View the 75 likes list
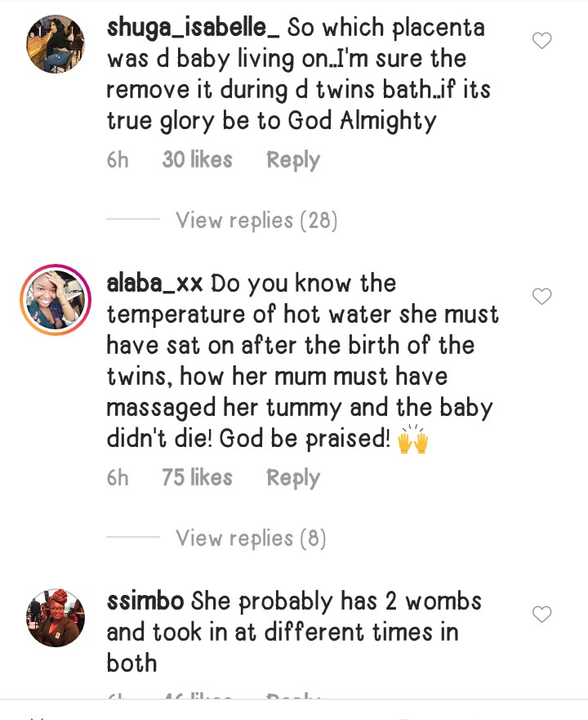 [197, 478]
